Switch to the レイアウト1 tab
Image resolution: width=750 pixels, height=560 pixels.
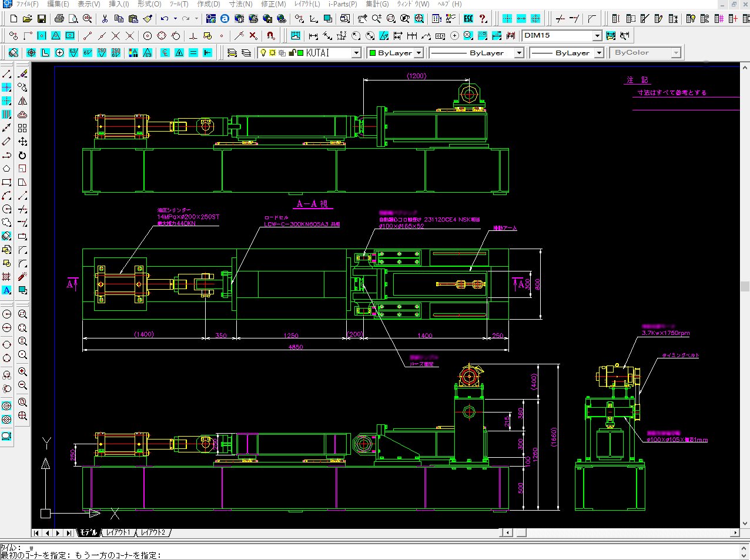[x=118, y=532]
